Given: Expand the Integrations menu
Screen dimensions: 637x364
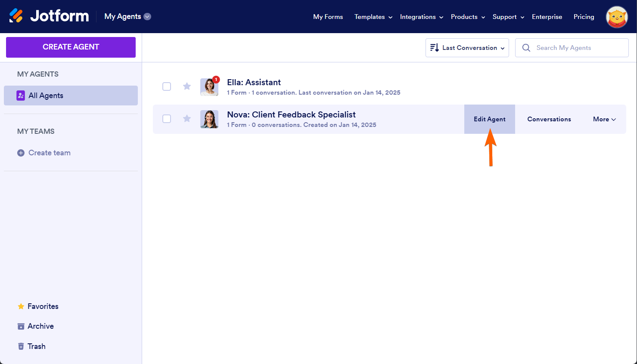Looking at the screenshot, I should click(422, 17).
